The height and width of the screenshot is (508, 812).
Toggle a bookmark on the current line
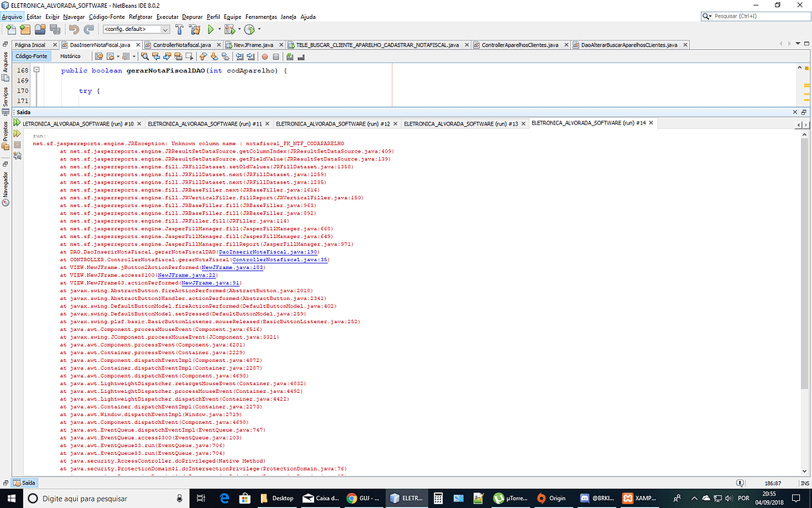(x=224, y=57)
